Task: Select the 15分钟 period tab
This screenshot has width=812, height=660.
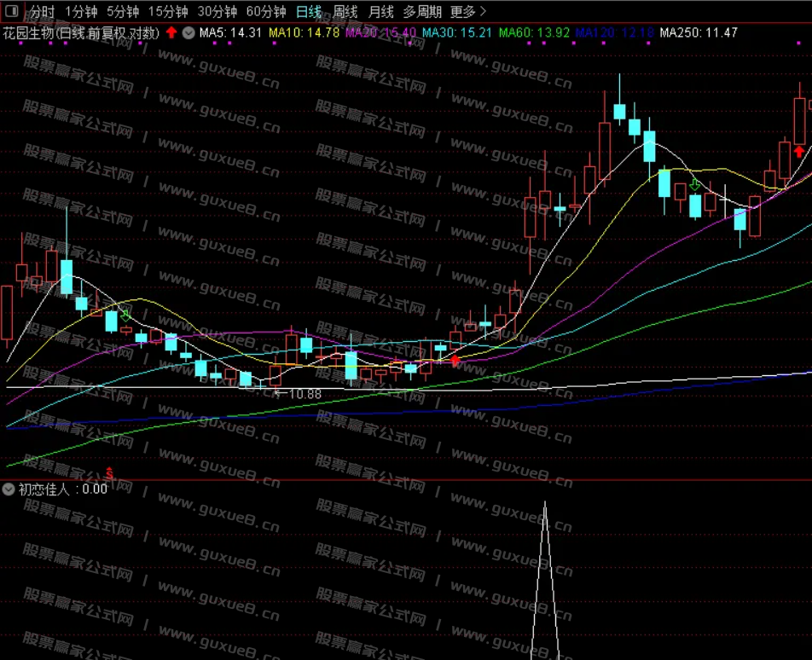Action: click(167, 12)
